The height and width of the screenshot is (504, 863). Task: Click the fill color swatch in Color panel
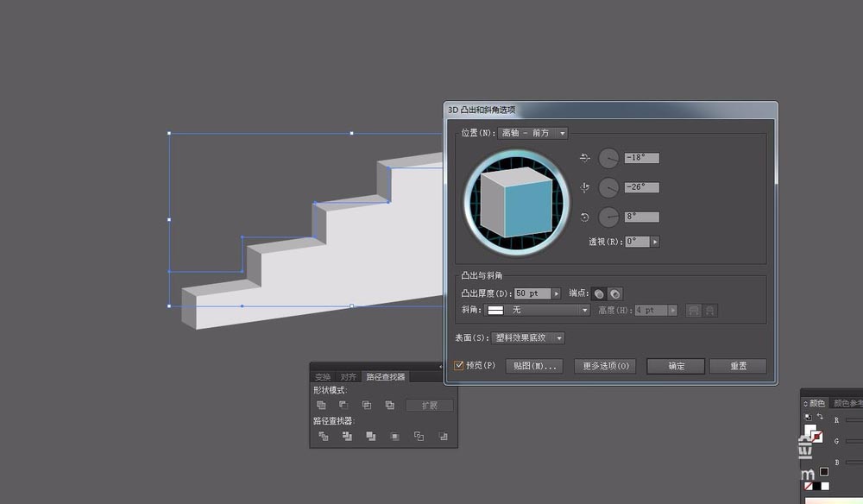click(809, 431)
